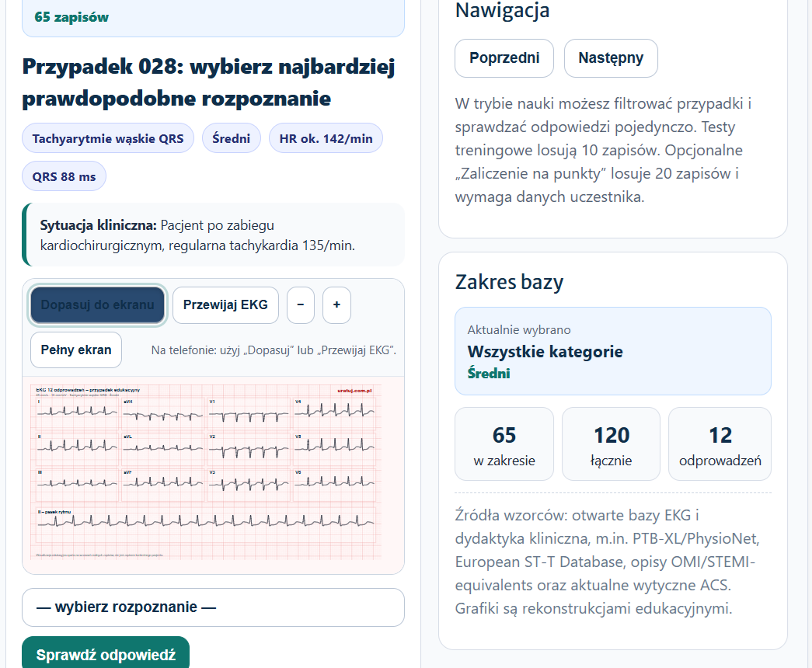This screenshot has width=812, height=668.
Task: Click the 12-lead EKG image
Action: tap(206, 472)
